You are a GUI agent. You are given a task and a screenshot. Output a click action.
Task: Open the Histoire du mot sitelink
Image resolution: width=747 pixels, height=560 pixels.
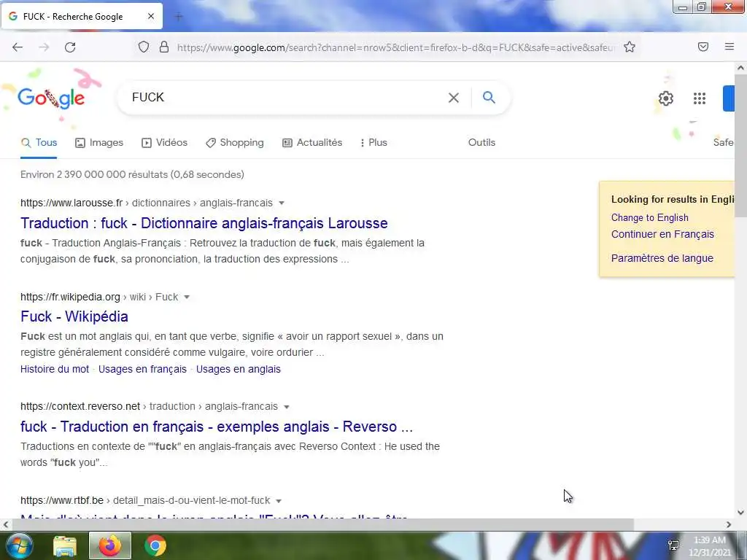coord(55,369)
